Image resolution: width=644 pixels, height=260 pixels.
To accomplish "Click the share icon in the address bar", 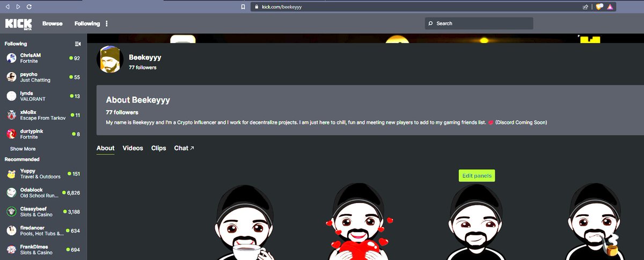I will tap(586, 7).
